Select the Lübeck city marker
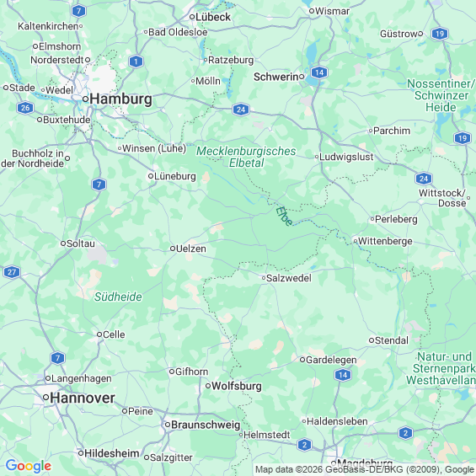Viewport: 476px width, 476px height. click(x=192, y=17)
